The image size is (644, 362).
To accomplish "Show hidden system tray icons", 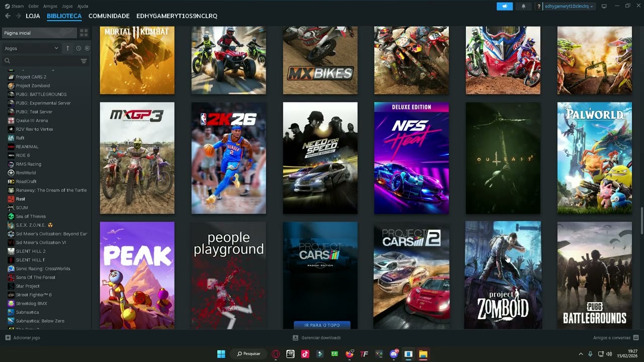I will coord(581,354).
